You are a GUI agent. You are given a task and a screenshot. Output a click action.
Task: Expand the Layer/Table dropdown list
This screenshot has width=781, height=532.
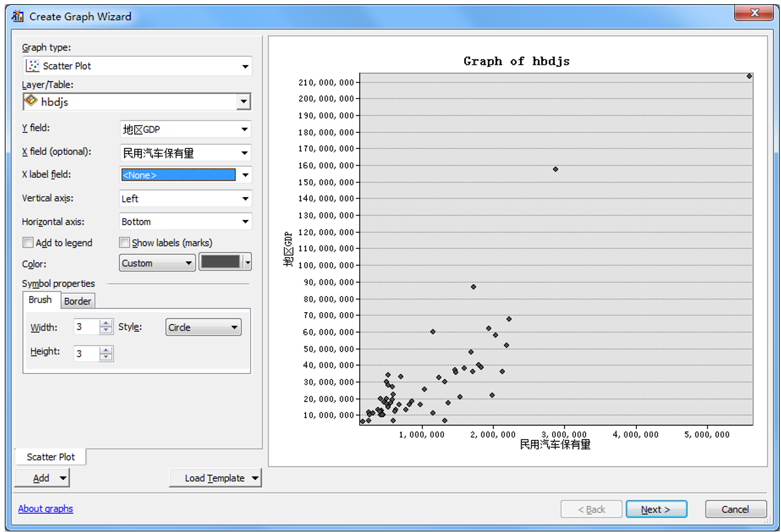pos(243,102)
